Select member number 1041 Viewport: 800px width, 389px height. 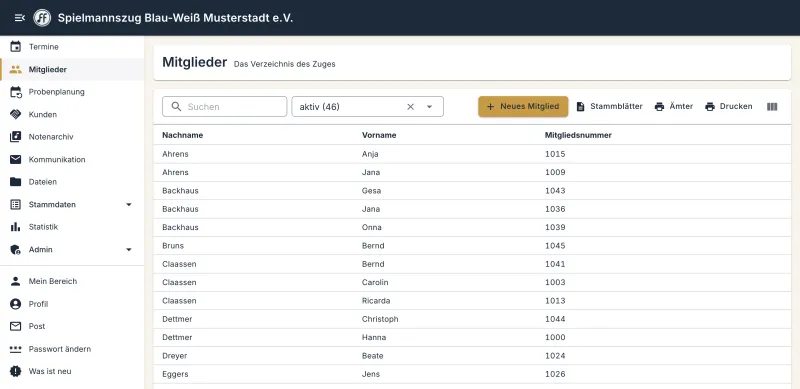pyautogui.click(x=472, y=264)
